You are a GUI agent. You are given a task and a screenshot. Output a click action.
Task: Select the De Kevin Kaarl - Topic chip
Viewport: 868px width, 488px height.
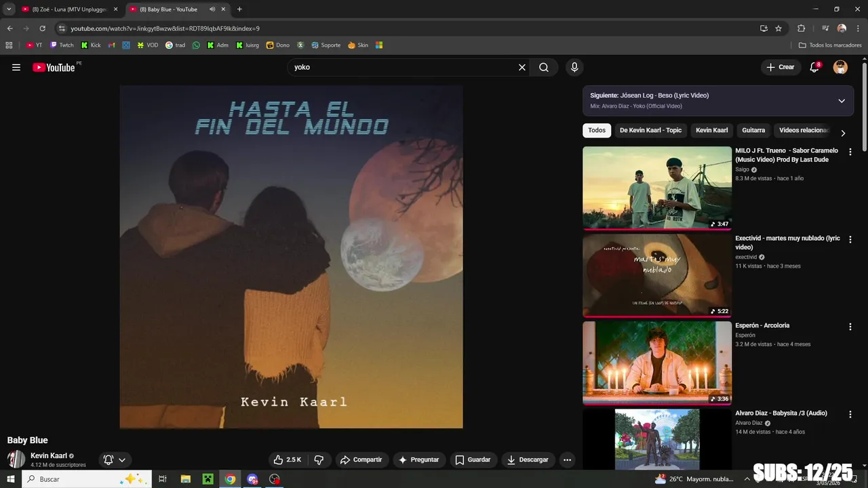pos(650,130)
